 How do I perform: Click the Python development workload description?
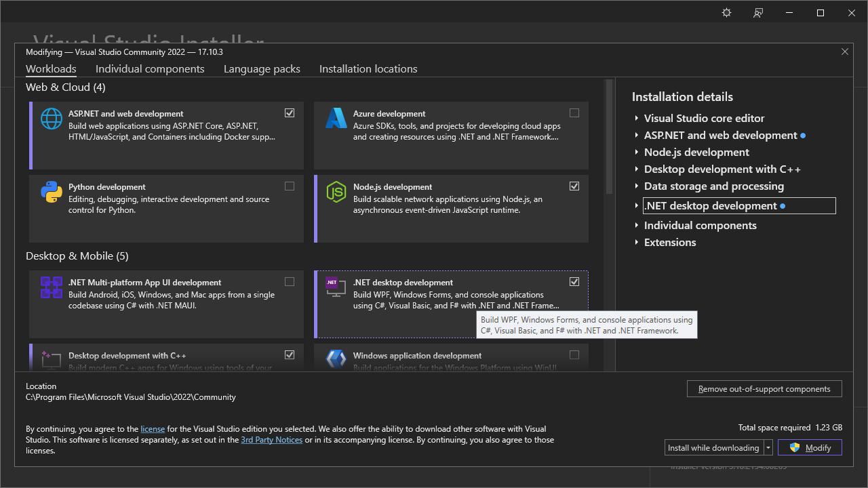(x=169, y=205)
